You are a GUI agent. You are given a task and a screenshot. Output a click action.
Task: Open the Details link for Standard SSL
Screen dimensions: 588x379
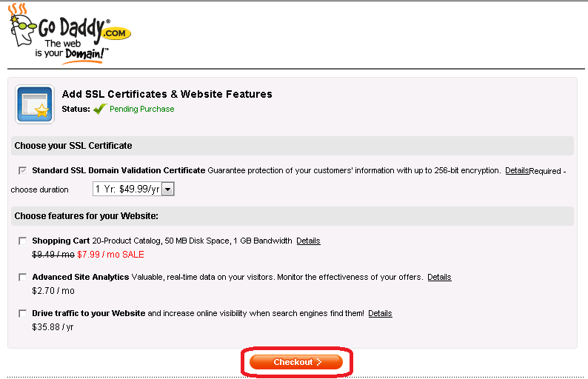(517, 170)
